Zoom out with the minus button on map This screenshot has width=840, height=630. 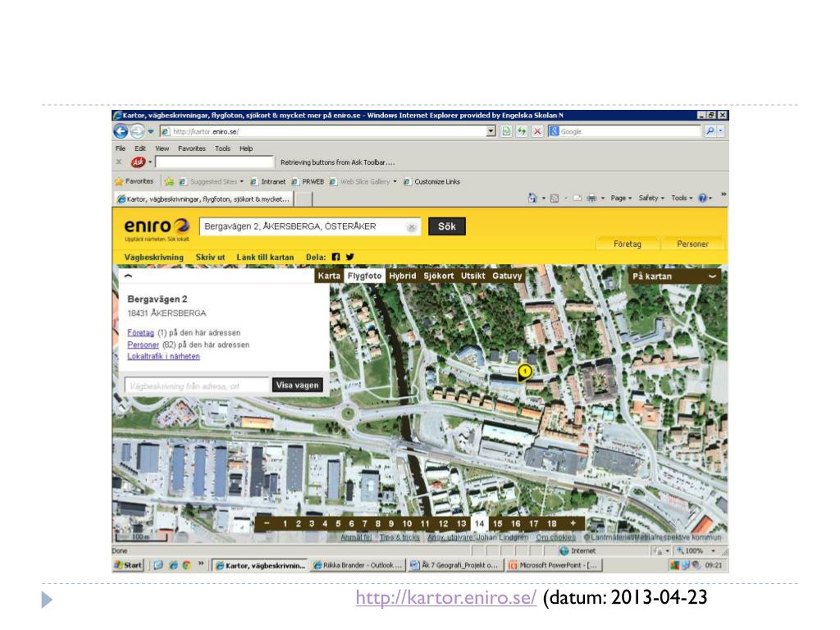coord(267,523)
